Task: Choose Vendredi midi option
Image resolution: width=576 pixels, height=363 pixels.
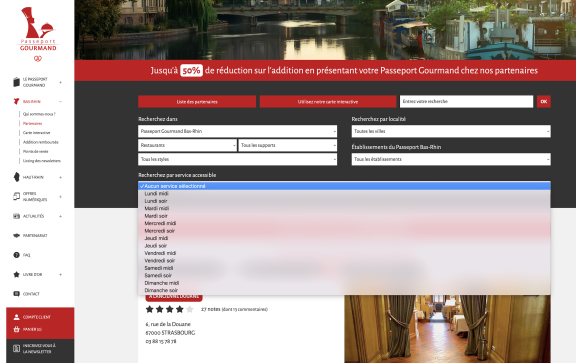Action: coord(344,253)
